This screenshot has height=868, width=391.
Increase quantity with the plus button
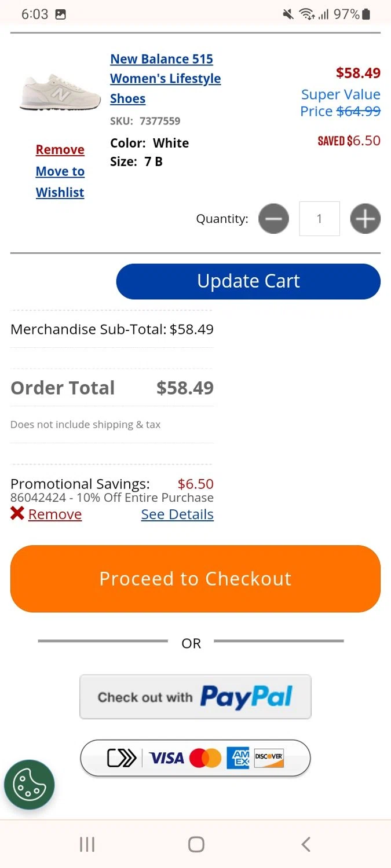tap(365, 219)
